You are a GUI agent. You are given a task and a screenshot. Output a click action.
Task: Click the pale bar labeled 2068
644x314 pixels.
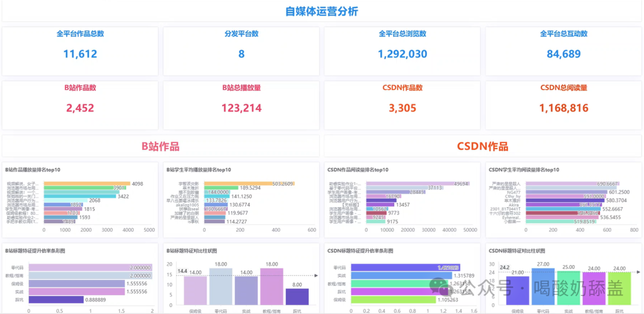coord(66,201)
